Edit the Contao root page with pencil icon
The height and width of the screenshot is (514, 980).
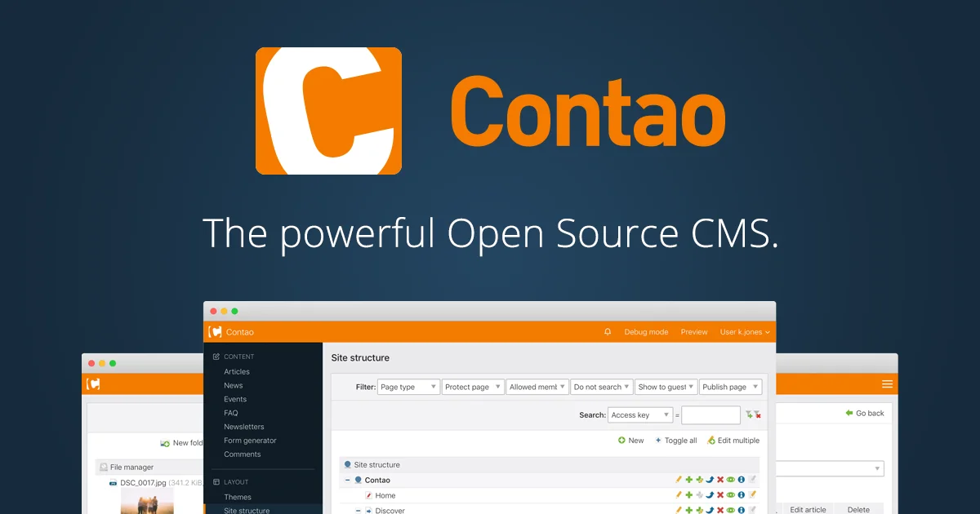point(679,480)
